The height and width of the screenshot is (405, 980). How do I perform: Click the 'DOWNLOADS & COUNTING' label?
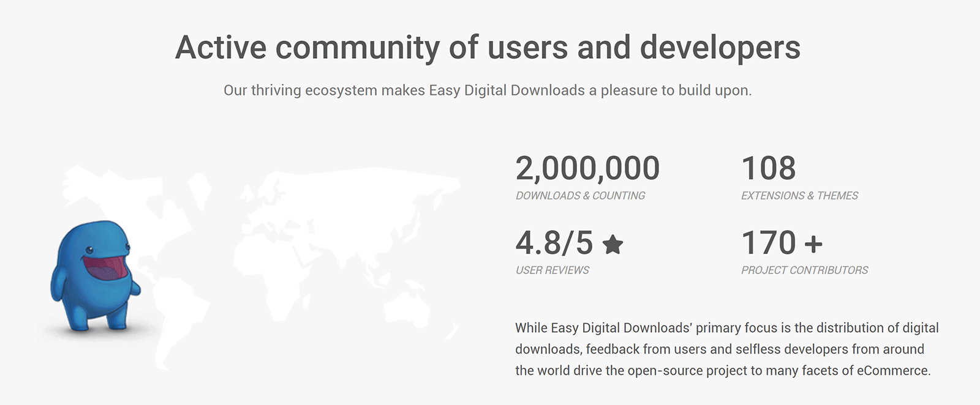580,196
